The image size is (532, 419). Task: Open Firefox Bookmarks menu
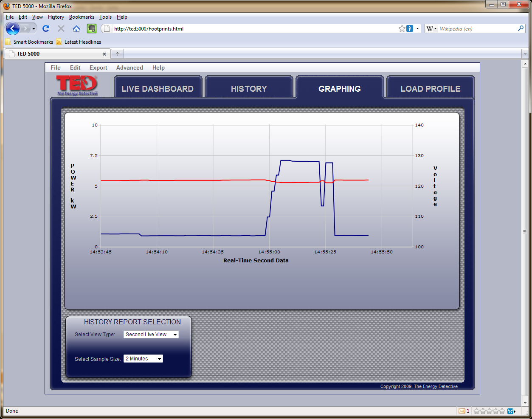(x=82, y=17)
